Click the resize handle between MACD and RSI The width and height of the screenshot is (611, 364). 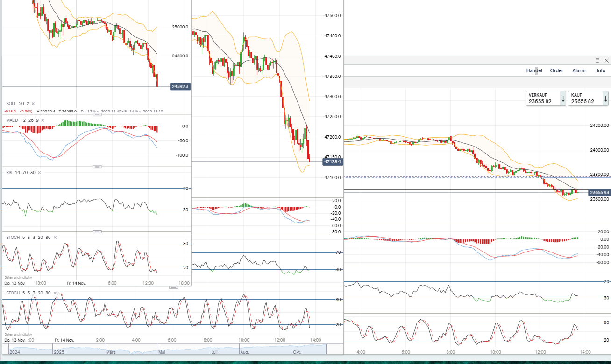pos(97,167)
